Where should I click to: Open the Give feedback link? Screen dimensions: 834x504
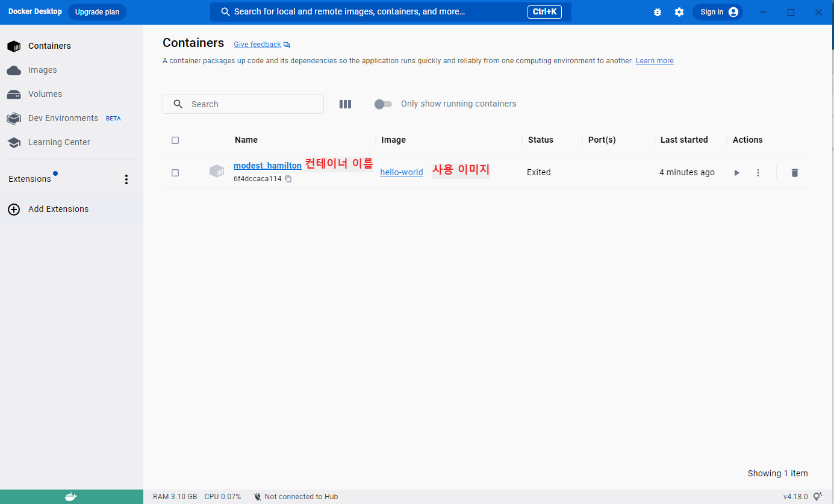[262, 45]
